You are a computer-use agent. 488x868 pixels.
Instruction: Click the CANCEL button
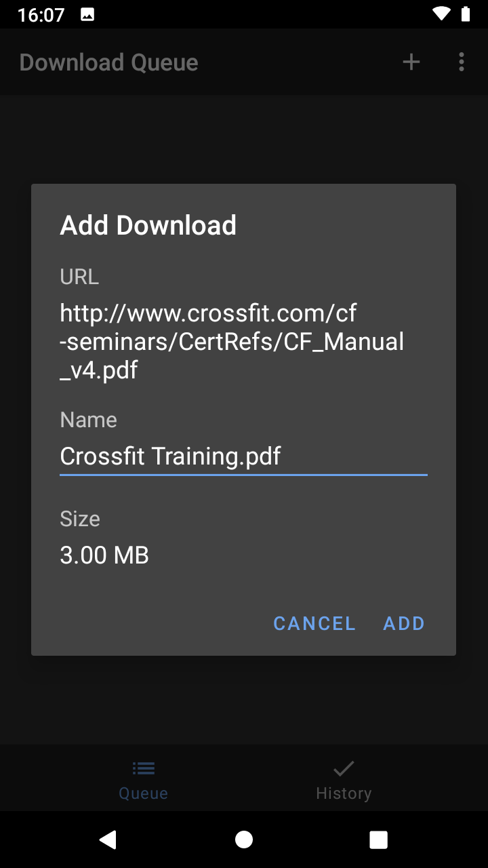314,623
